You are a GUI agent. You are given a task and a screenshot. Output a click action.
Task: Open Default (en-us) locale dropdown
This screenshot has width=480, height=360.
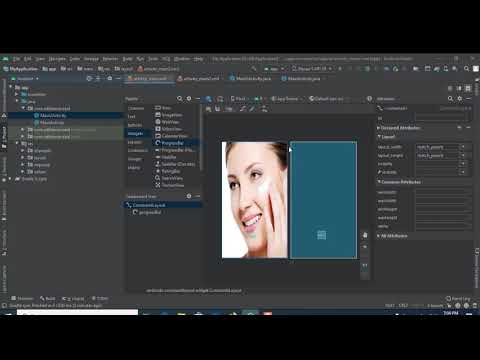click(x=328, y=99)
